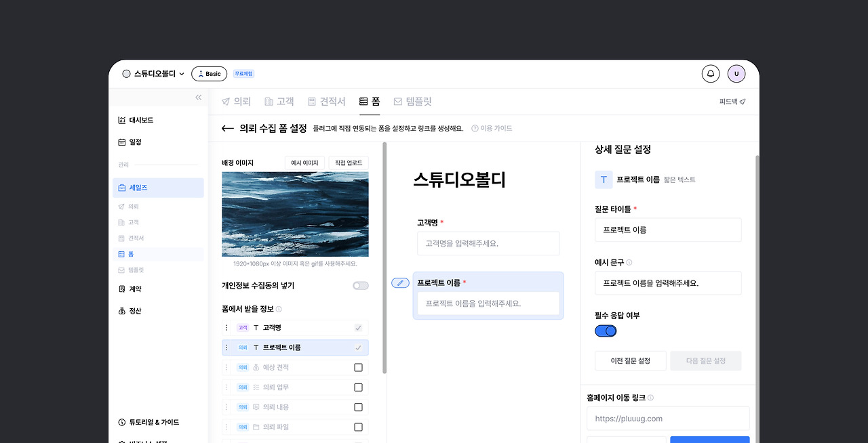Image resolution: width=868 pixels, height=443 pixels.
Task: Click the drag handle on the 의뢰 파일 row
Action: point(226,427)
